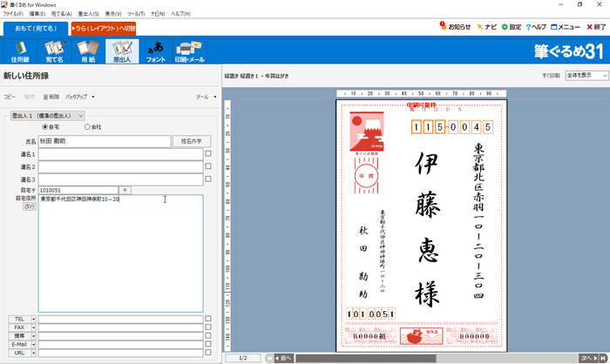Open the 住所録 address book icon

click(x=19, y=51)
